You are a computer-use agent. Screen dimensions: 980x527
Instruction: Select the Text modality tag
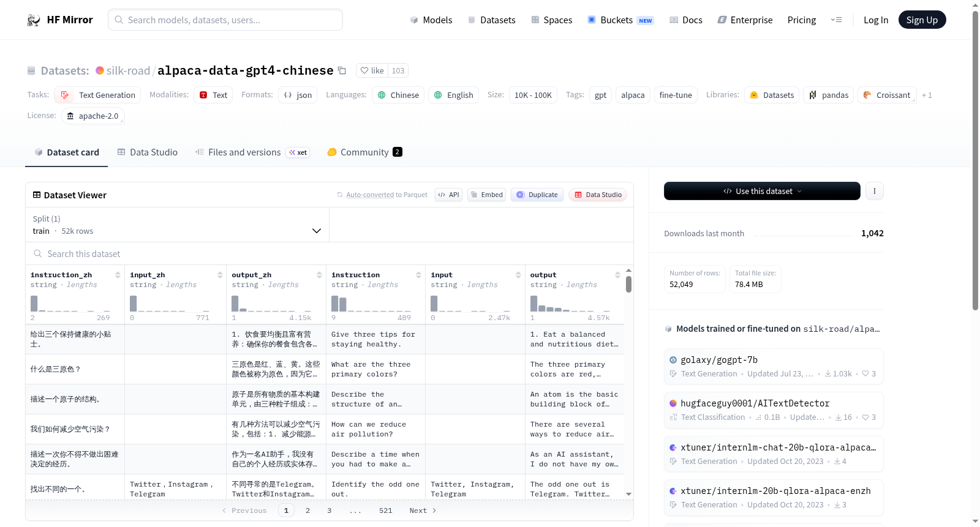pos(213,95)
